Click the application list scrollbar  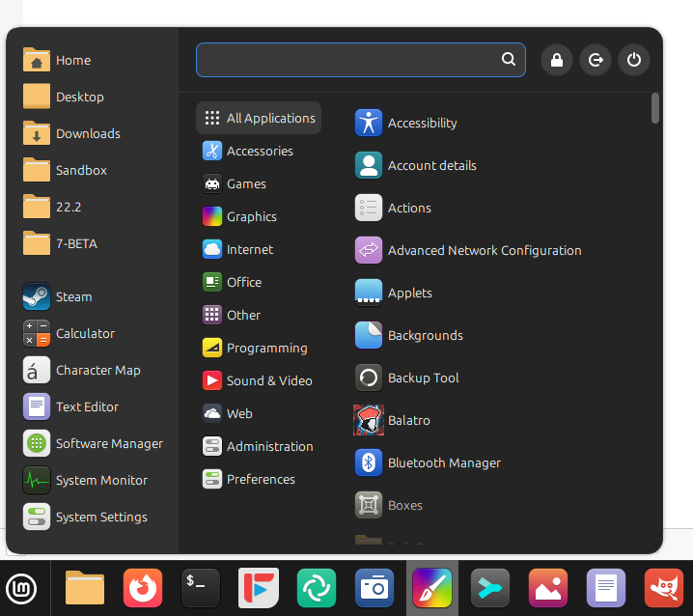point(655,108)
